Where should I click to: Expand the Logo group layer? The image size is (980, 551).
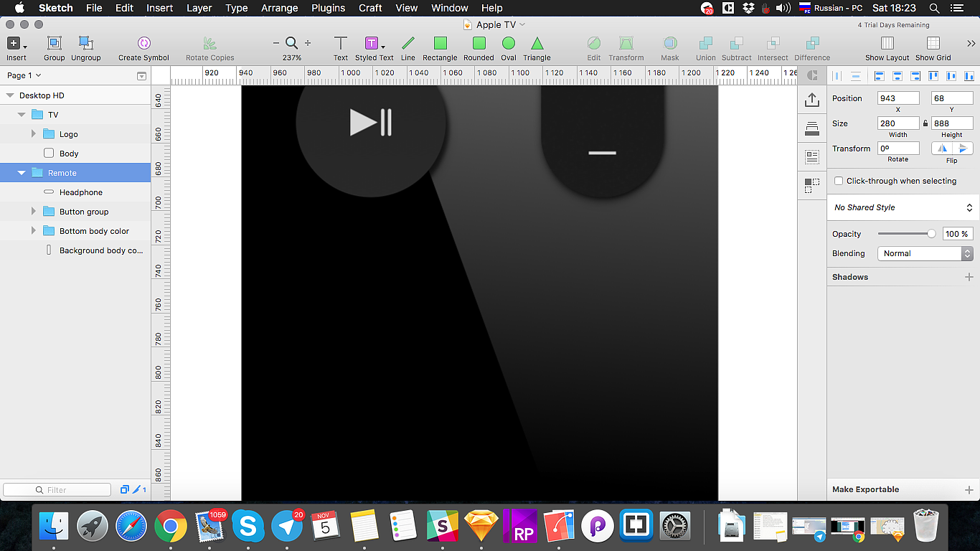click(x=34, y=134)
